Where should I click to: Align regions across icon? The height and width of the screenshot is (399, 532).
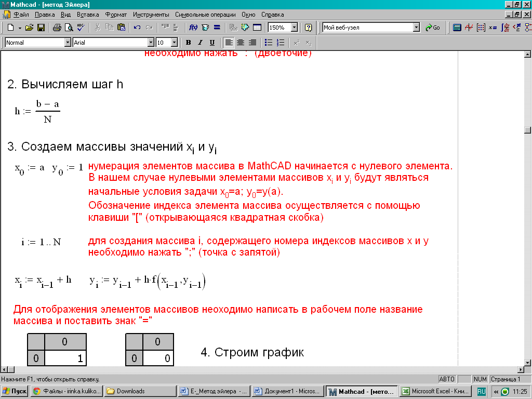(x=165, y=28)
